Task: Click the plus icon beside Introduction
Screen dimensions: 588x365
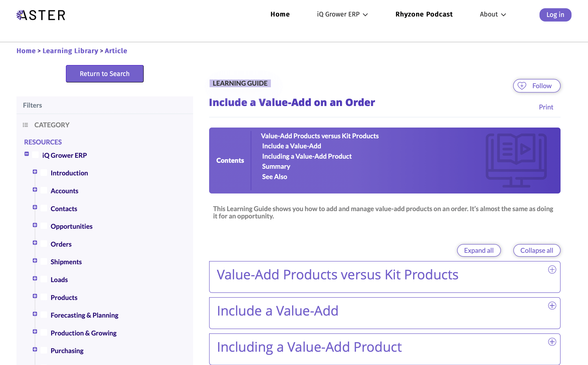Action: (x=35, y=172)
